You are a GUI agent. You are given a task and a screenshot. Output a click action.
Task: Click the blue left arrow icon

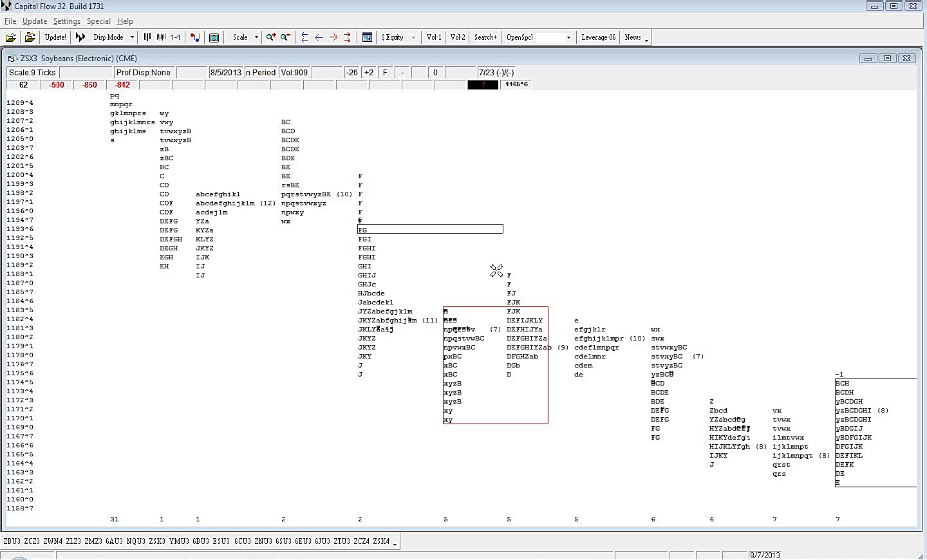(319, 37)
